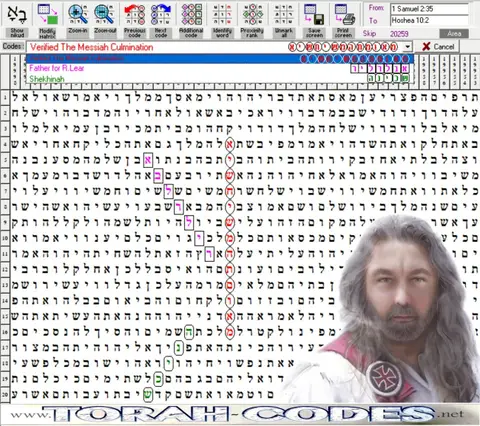Click the red-circled aleph in row 4
This screenshot has height=426, width=480.
click(230, 144)
